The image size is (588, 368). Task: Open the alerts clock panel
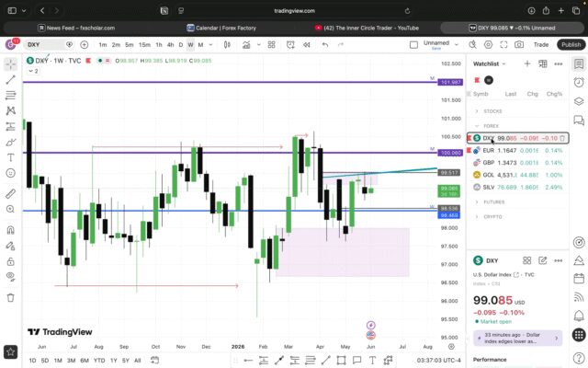click(x=579, y=82)
